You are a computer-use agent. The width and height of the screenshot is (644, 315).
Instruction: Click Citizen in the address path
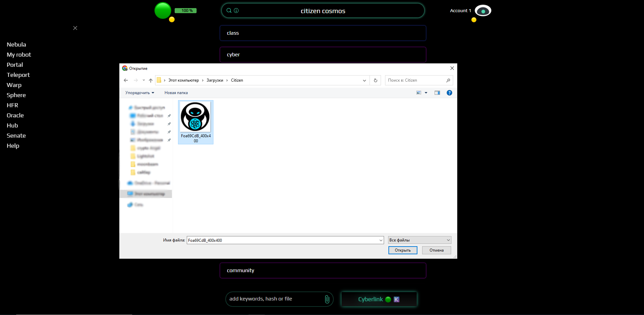coord(237,80)
